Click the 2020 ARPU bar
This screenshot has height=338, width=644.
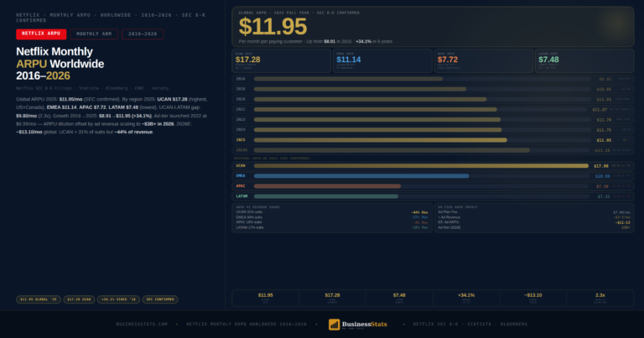click(x=370, y=100)
